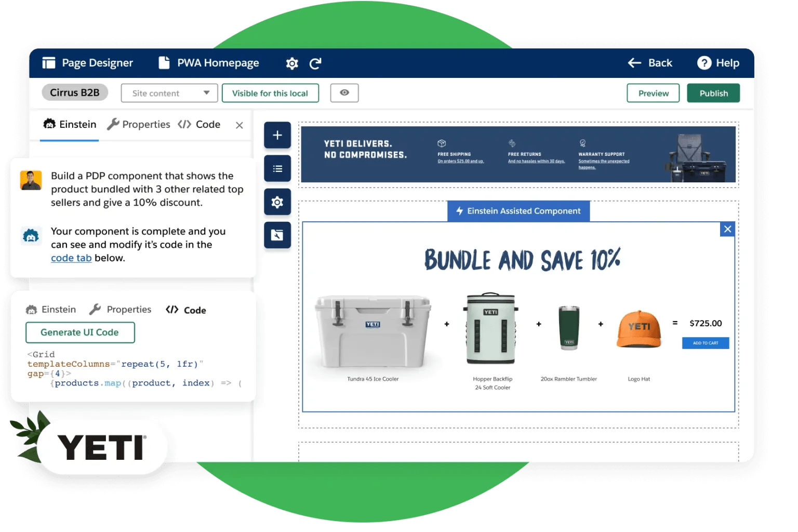This screenshot has width=798, height=532.
Task: Close the Einstein panel with X
Action: (x=240, y=125)
